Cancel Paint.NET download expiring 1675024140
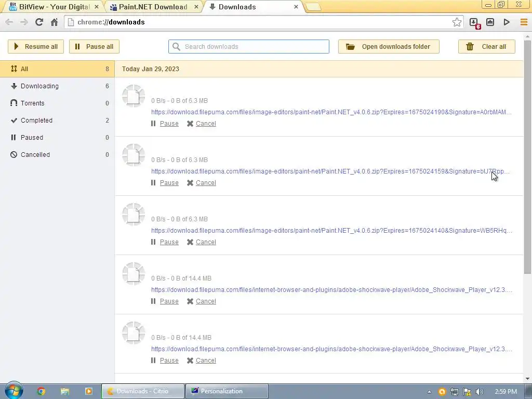The image size is (532, 399). 206,242
